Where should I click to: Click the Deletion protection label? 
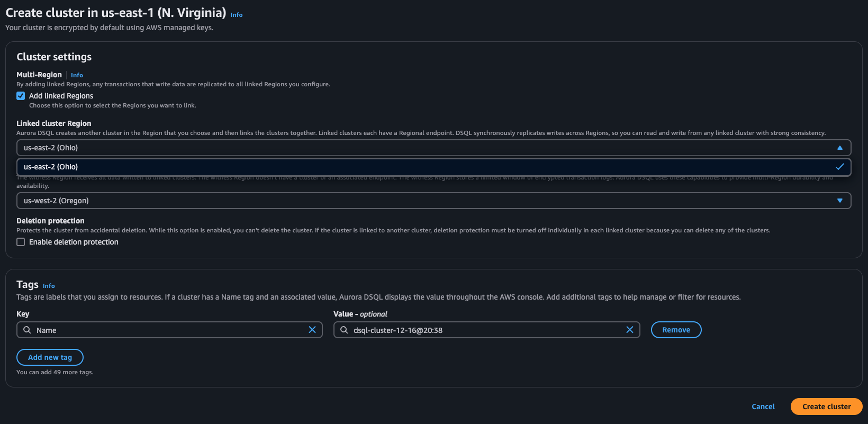(50, 221)
